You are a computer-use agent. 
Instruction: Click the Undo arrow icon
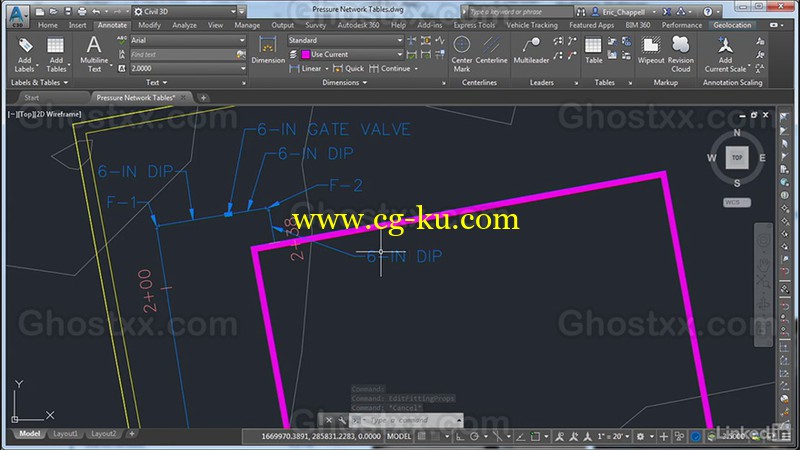click(x=96, y=11)
